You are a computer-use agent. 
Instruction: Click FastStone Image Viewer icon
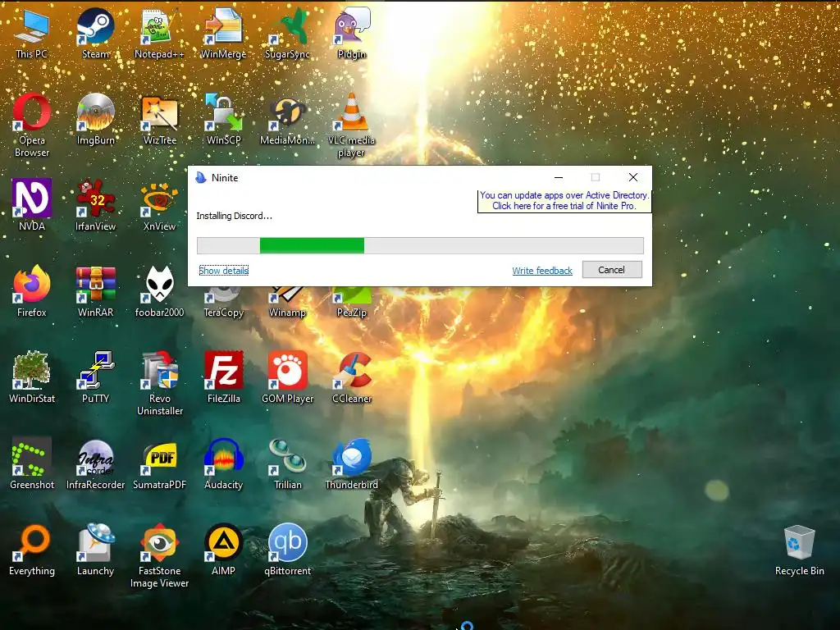pyautogui.click(x=159, y=555)
